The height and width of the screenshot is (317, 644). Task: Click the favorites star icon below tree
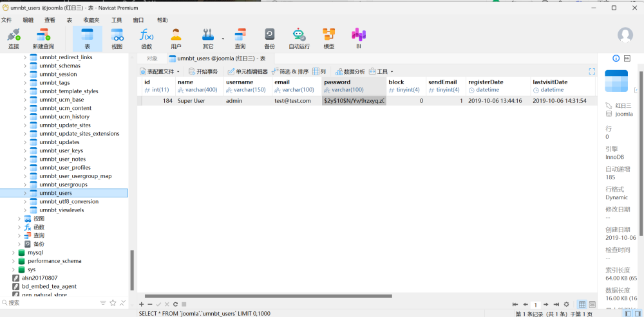point(113,302)
